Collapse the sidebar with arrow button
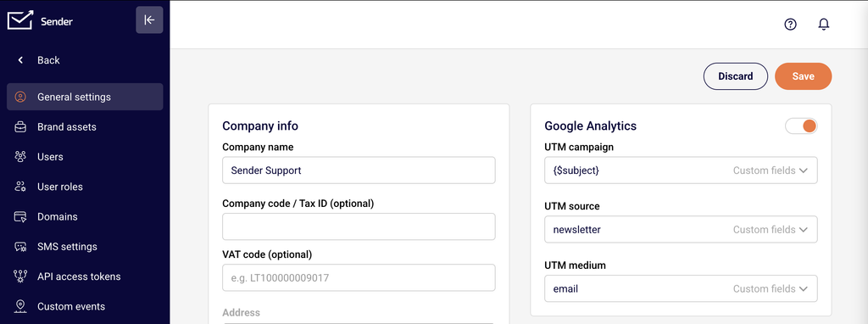Screen dimensions: 868x324 pos(149,20)
